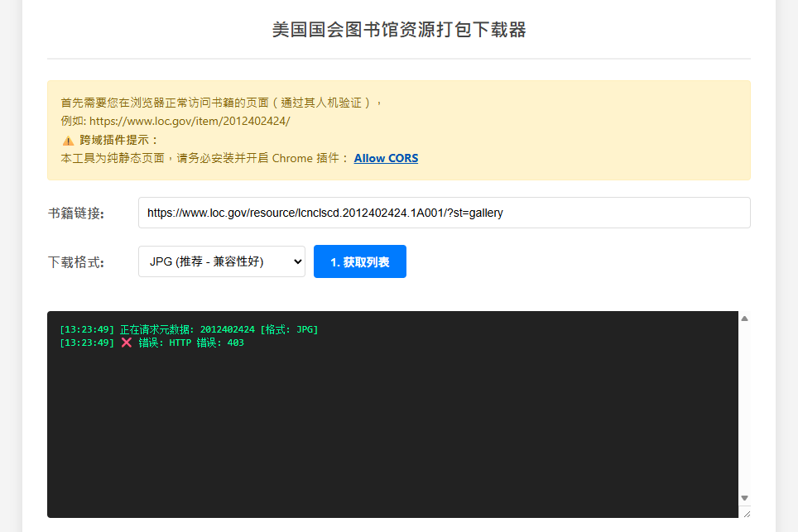Click the warning triangle icon in notice
Screen dimensions: 798x532
pos(68,140)
